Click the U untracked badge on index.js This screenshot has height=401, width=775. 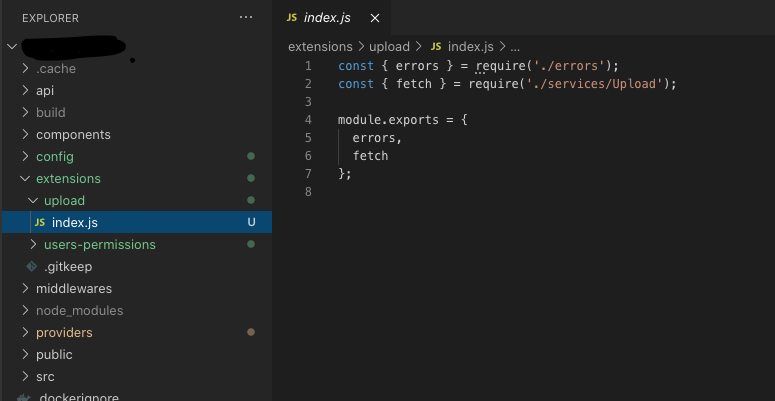tap(251, 223)
